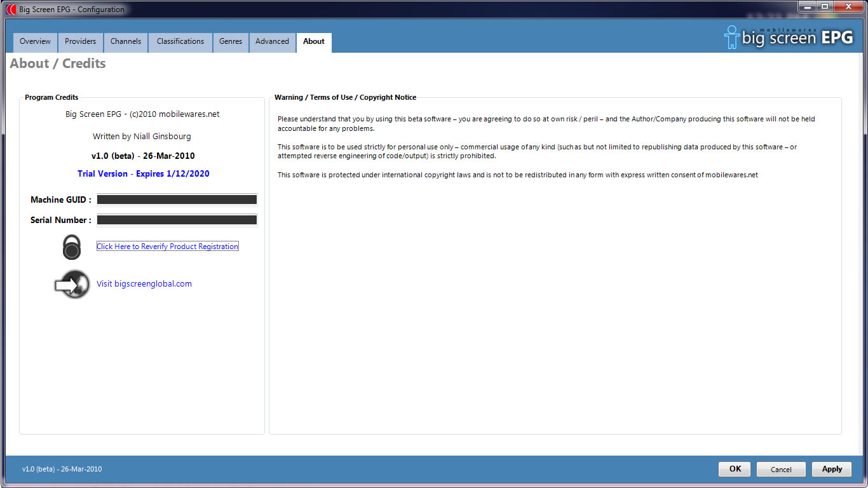Viewport: 868px width, 488px height.
Task: Click the Apply button
Action: 832,469
